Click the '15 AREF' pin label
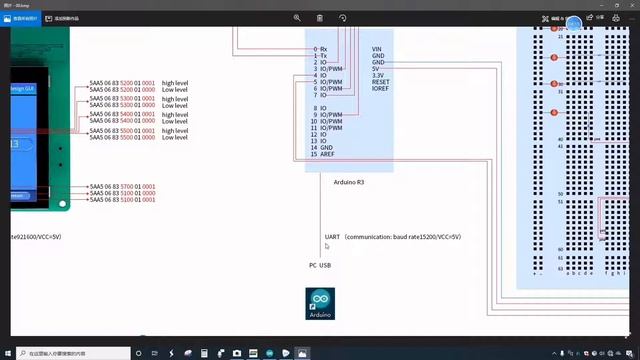The image size is (640, 360). [322, 154]
